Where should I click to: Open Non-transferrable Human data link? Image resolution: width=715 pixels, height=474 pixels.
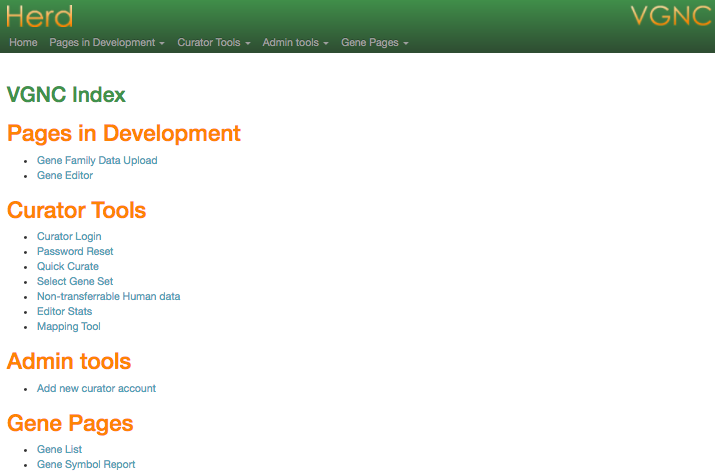tap(108, 296)
